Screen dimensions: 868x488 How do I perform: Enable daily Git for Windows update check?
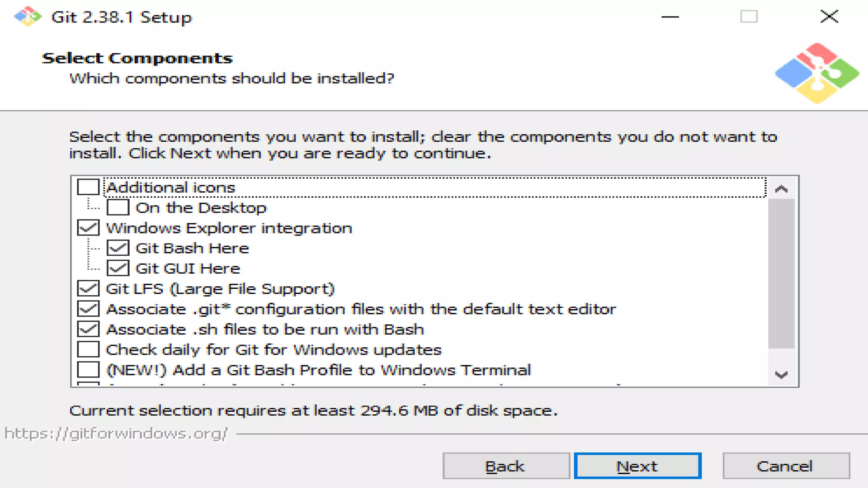click(x=88, y=349)
